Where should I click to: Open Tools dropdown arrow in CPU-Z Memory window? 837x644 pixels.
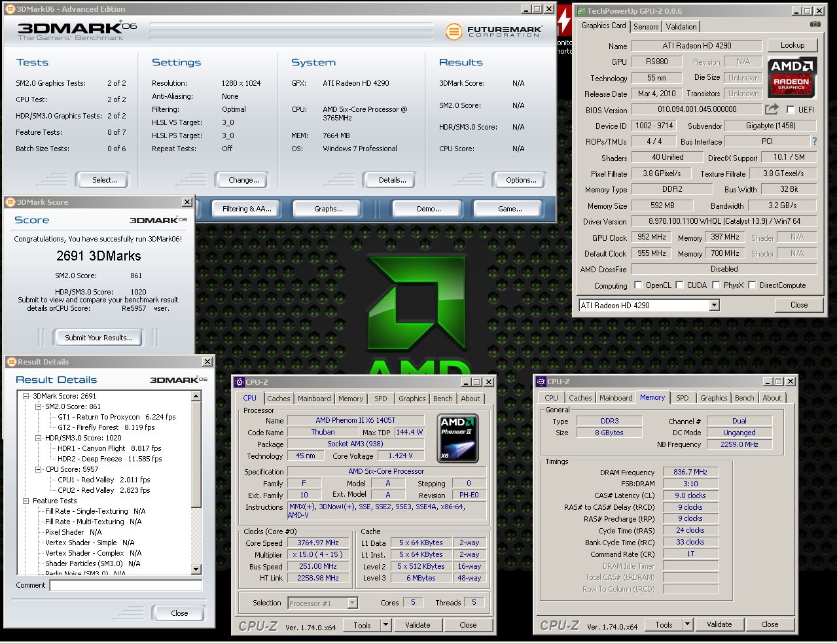pyautogui.click(x=687, y=624)
